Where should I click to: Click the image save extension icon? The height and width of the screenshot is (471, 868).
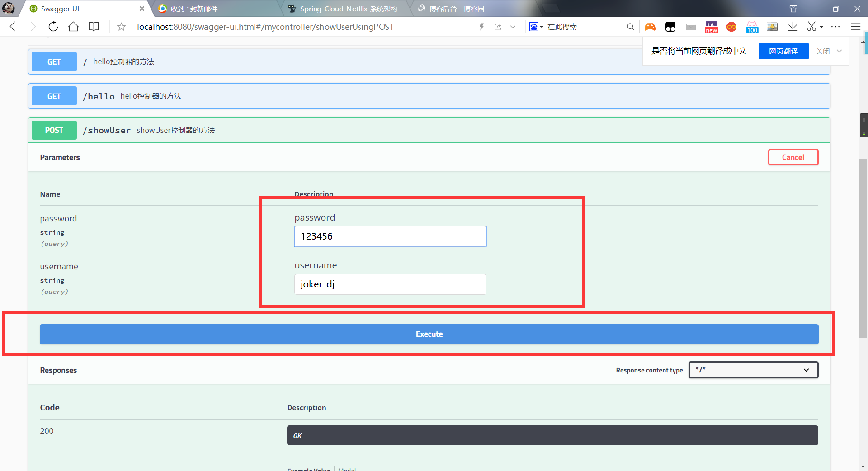(x=772, y=27)
